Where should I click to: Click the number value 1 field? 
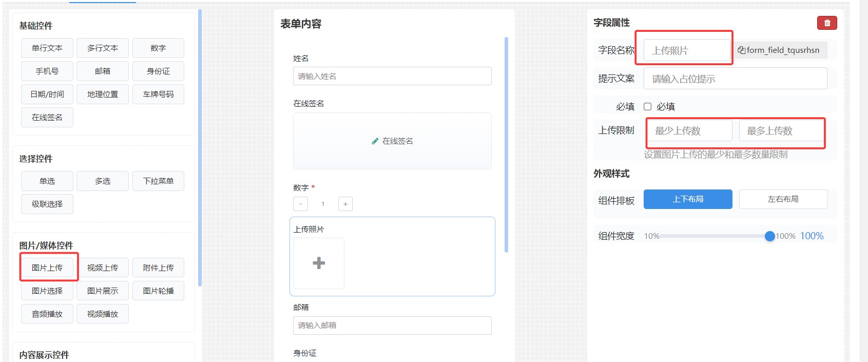323,204
